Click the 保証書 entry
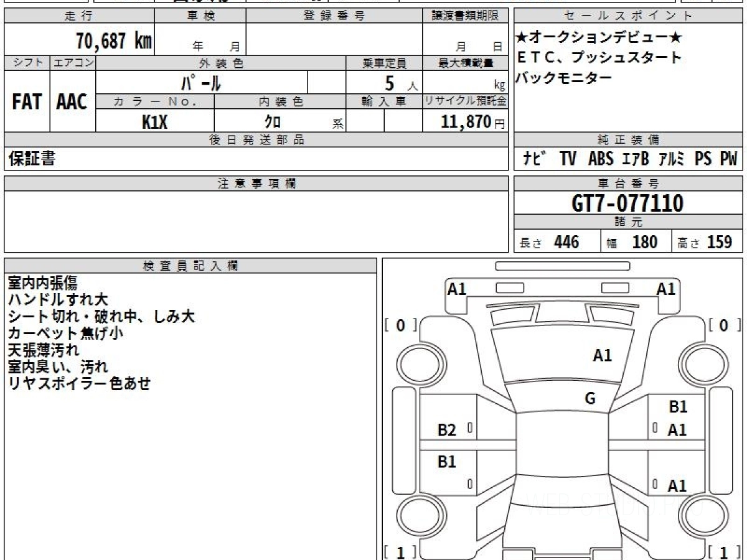Screen dimensions: 747x560 (x=32, y=159)
